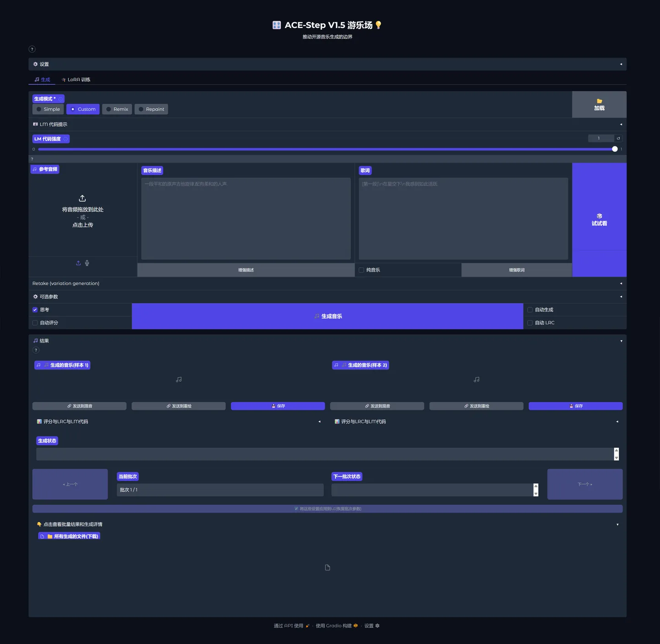This screenshot has width=660, height=644.
Task: Expand the 可选参数 section
Action: 327,297
